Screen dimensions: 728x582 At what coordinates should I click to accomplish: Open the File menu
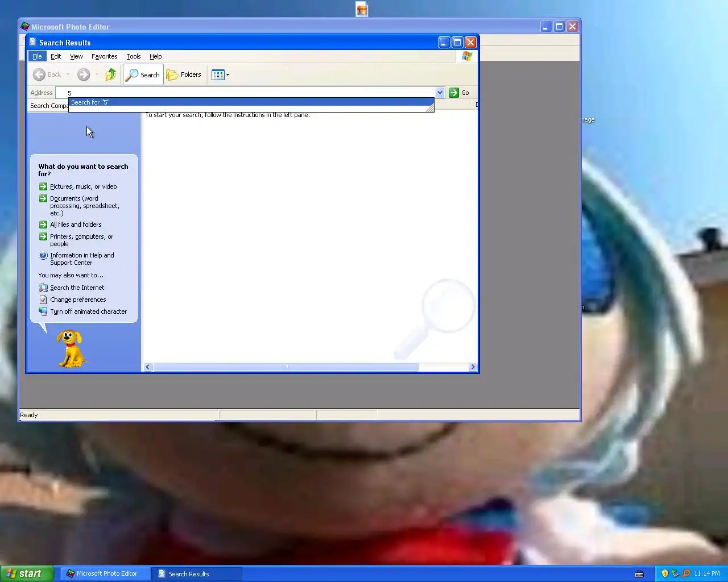(x=37, y=56)
